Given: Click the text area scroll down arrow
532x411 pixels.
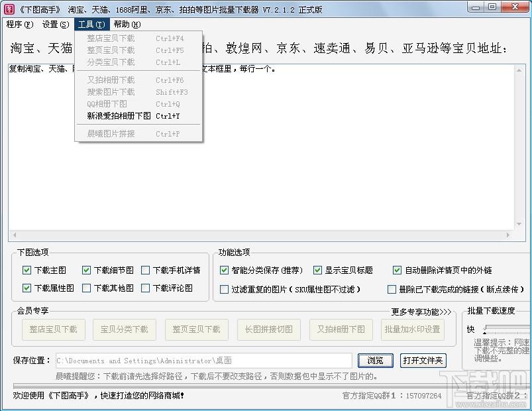Looking at the screenshot, I should pyautogui.click(x=519, y=224).
